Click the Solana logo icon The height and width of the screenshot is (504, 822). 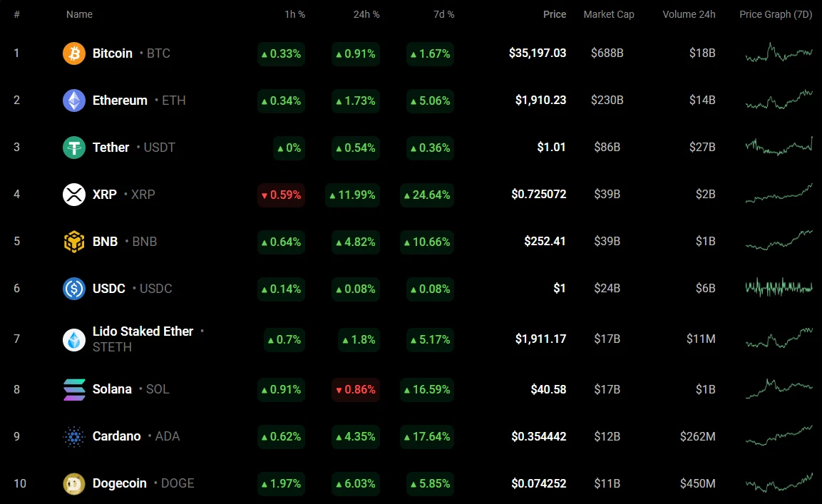(74, 389)
